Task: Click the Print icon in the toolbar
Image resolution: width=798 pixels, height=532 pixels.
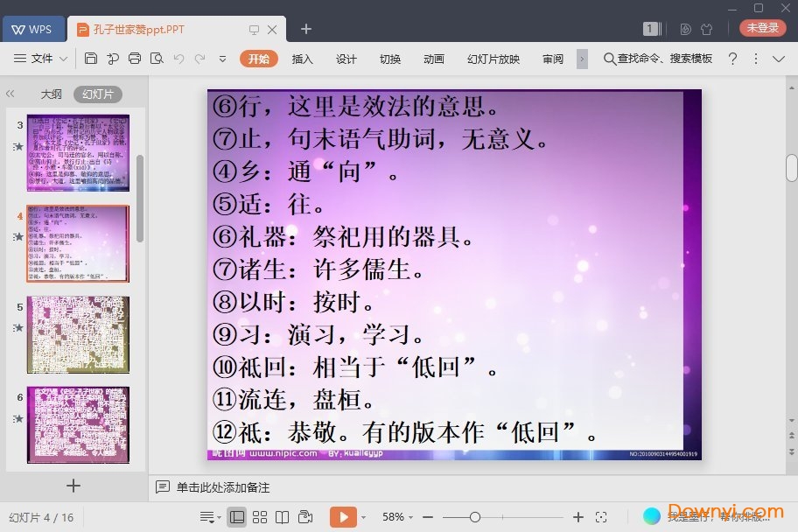Action: pos(134,59)
